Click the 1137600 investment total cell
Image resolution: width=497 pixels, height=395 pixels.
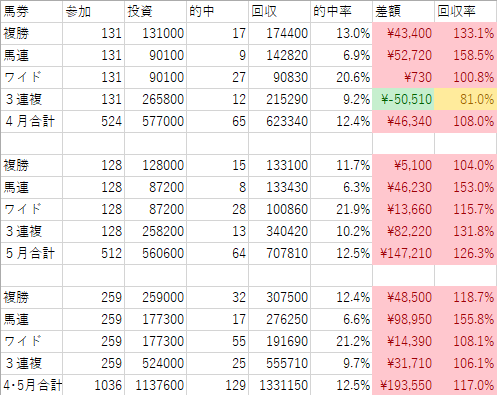(155, 385)
